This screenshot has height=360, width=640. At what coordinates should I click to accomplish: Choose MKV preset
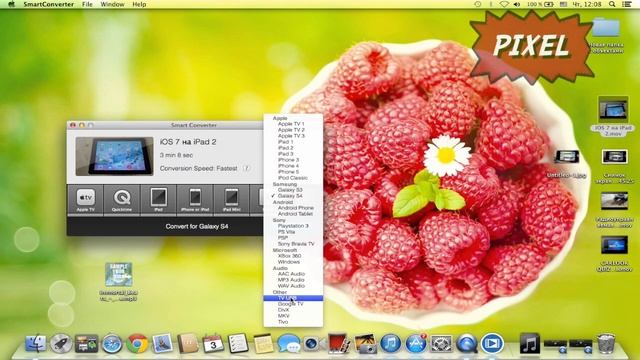[x=283, y=316]
